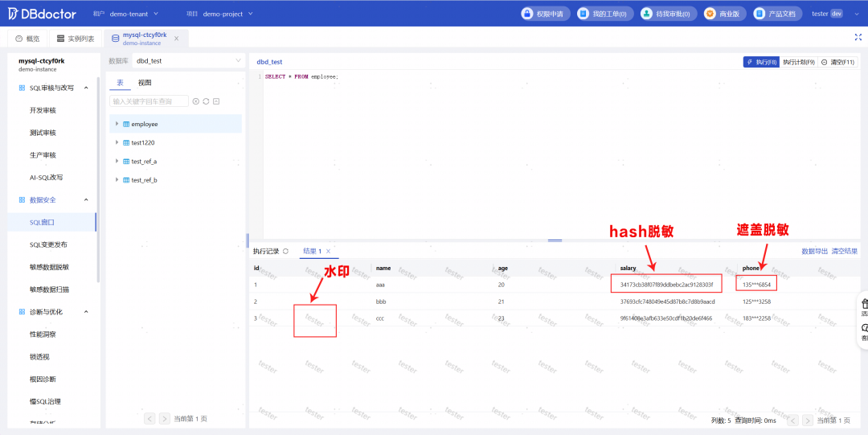Open 敏感数据脱敏 in the sidebar

pyautogui.click(x=49, y=267)
